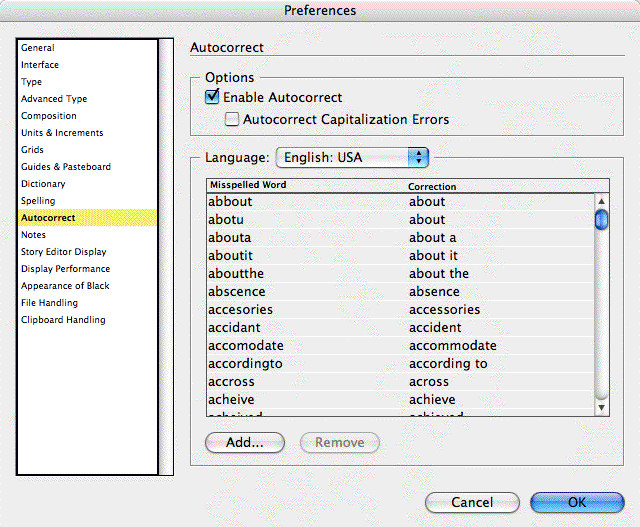The height and width of the screenshot is (527, 640).
Task: Click the Correction column header
Action: coord(432,187)
